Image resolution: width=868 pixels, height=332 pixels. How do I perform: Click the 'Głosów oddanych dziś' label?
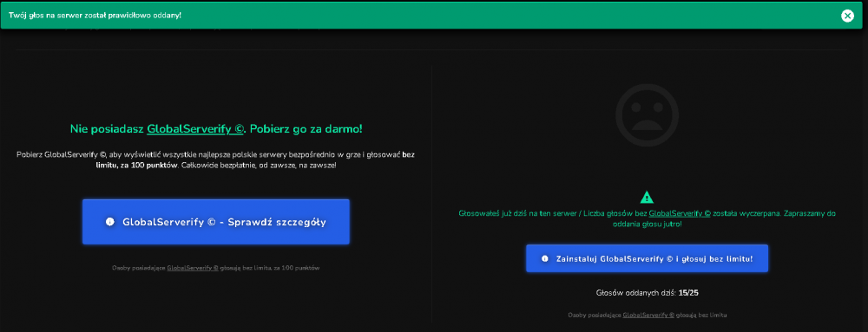point(636,293)
